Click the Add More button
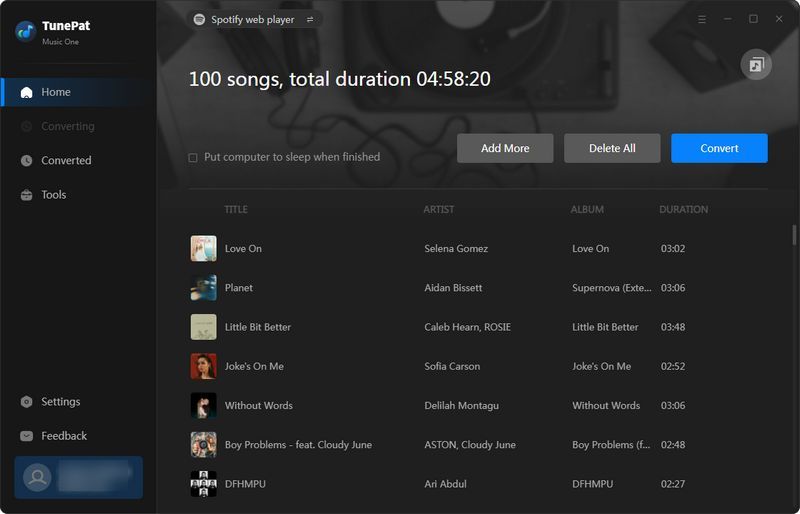The width and height of the screenshot is (800, 514). pos(505,149)
